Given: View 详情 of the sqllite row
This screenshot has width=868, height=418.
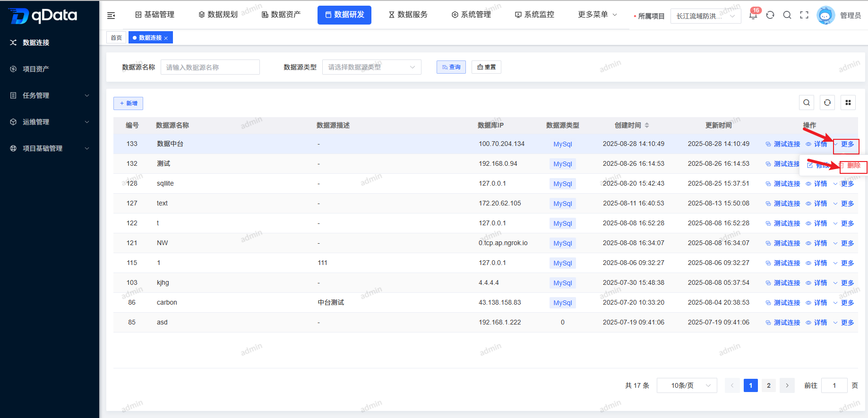Looking at the screenshot, I should click(816, 184).
